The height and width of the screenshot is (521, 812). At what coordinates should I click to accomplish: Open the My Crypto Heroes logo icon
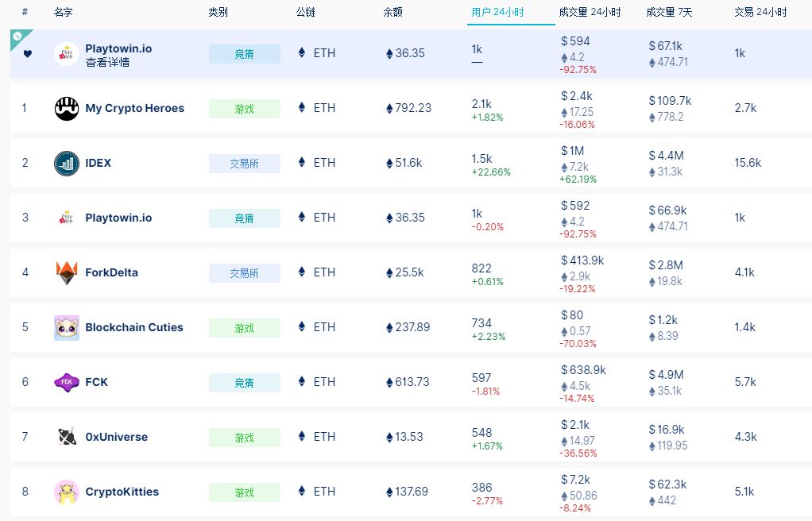(x=67, y=109)
